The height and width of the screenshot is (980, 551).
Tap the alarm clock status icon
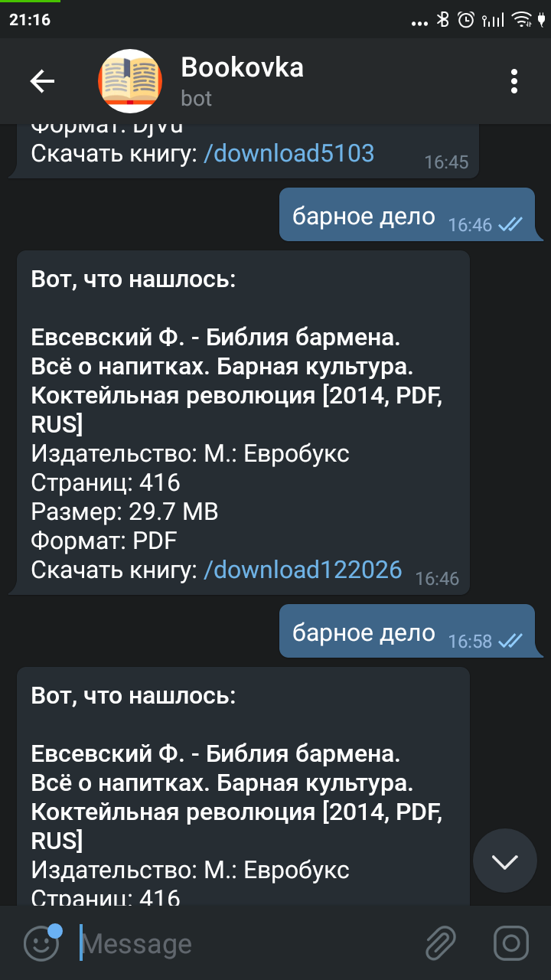click(465, 20)
